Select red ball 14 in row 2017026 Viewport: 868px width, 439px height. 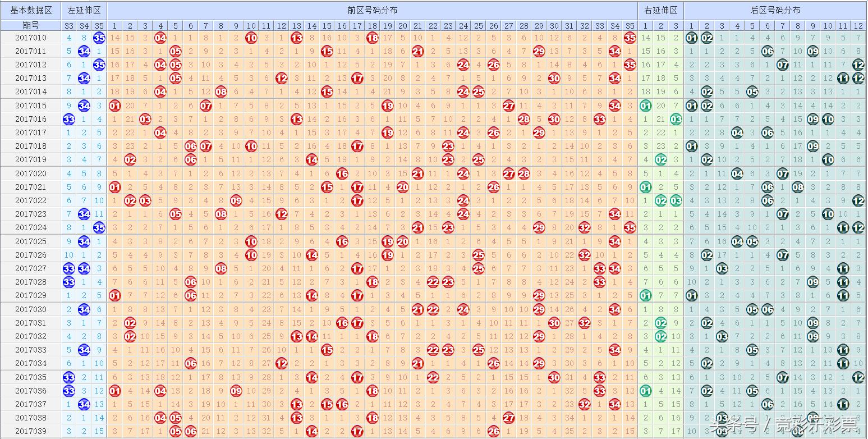tap(312, 255)
